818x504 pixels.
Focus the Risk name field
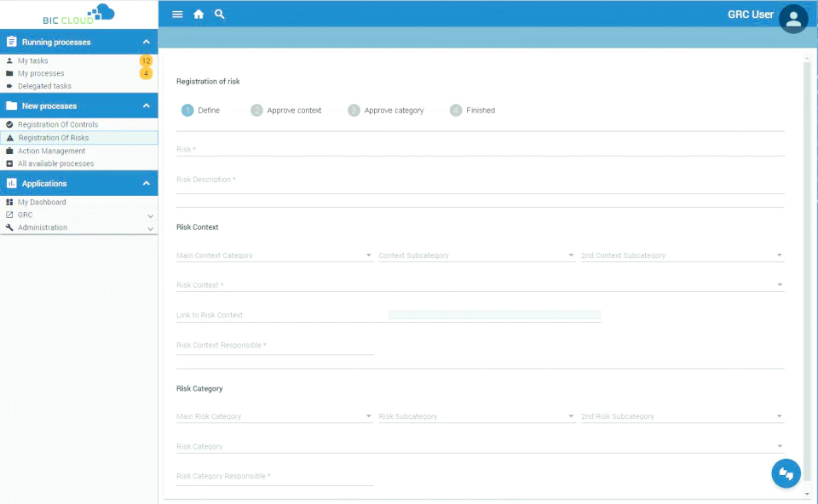480,150
